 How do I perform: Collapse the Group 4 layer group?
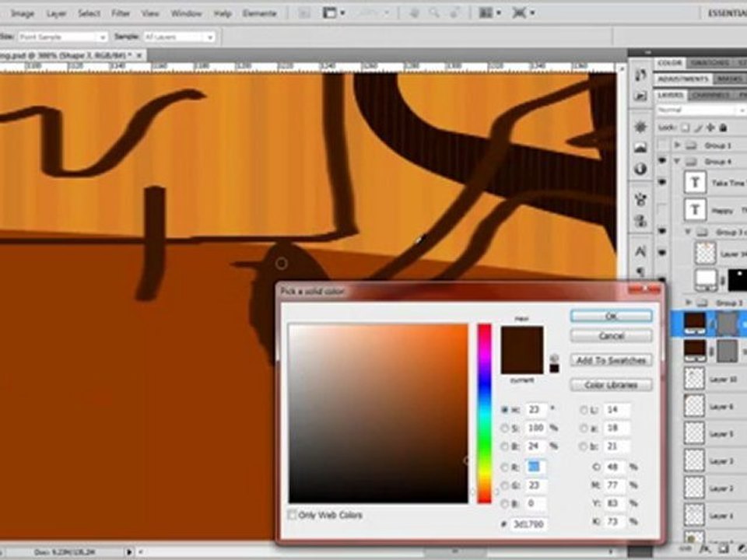(x=677, y=162)
